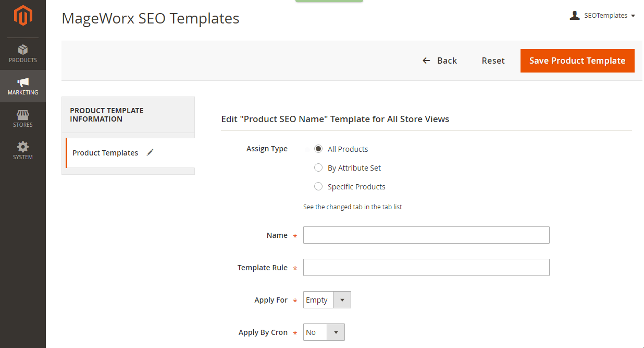Switch to the Product Templates tab

130,153
